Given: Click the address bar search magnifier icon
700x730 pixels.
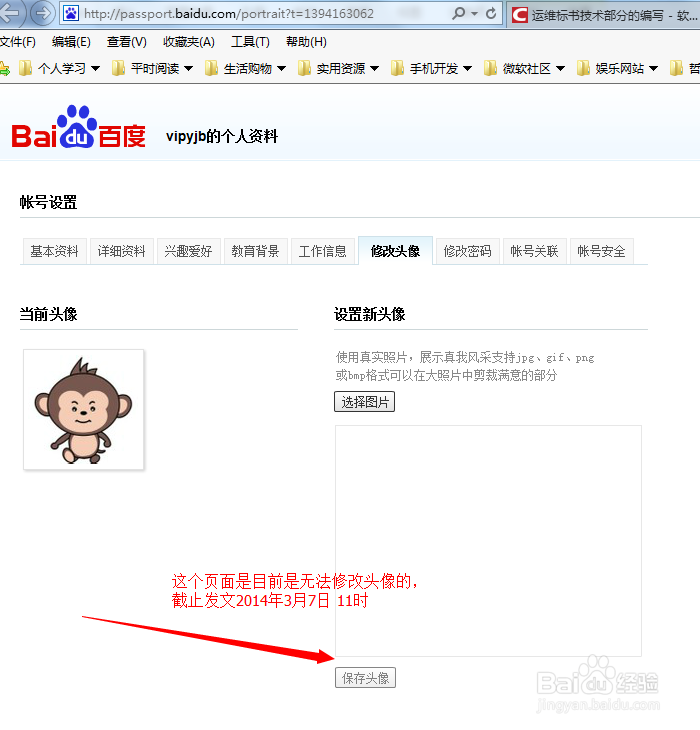Looking at the screenshot, I should click(458, 14).
